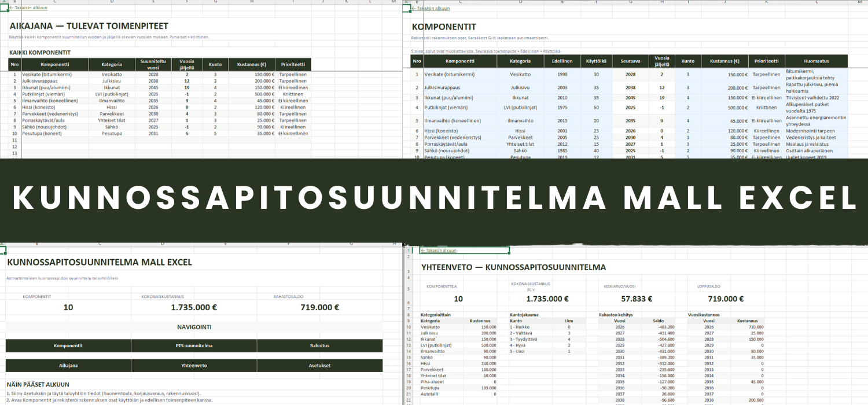Click the PTS-suunnitelma navigation button

click(194, 345)
